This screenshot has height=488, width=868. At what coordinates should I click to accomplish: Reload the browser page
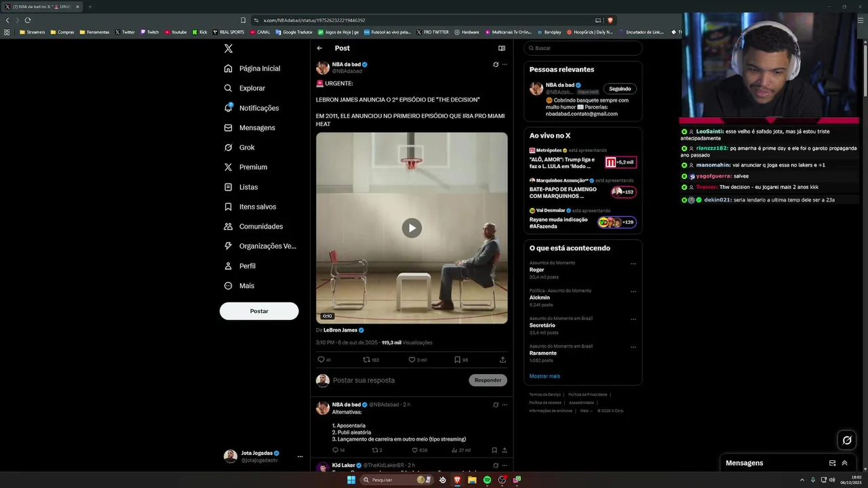pos(28,20)
